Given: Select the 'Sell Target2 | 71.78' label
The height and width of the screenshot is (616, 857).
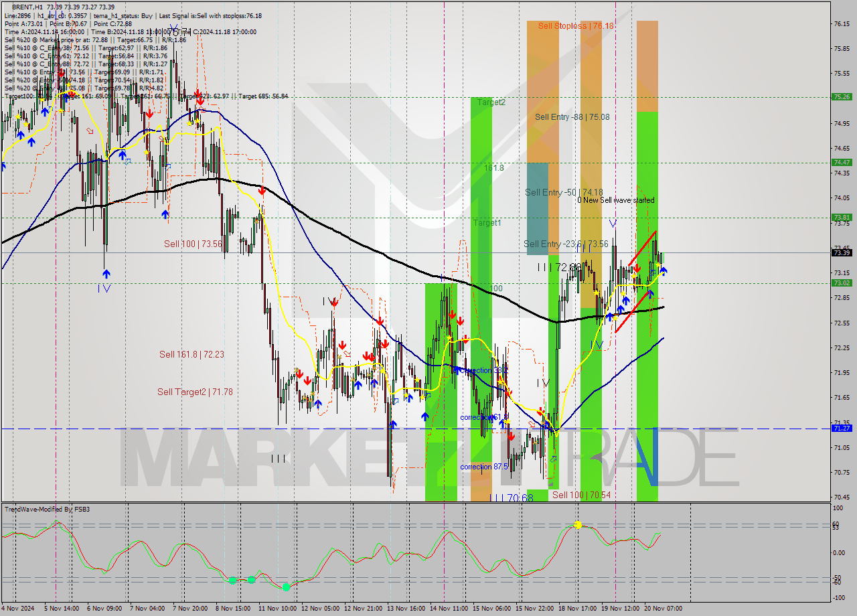Looking at the screenshot, I should coord(195,392).
